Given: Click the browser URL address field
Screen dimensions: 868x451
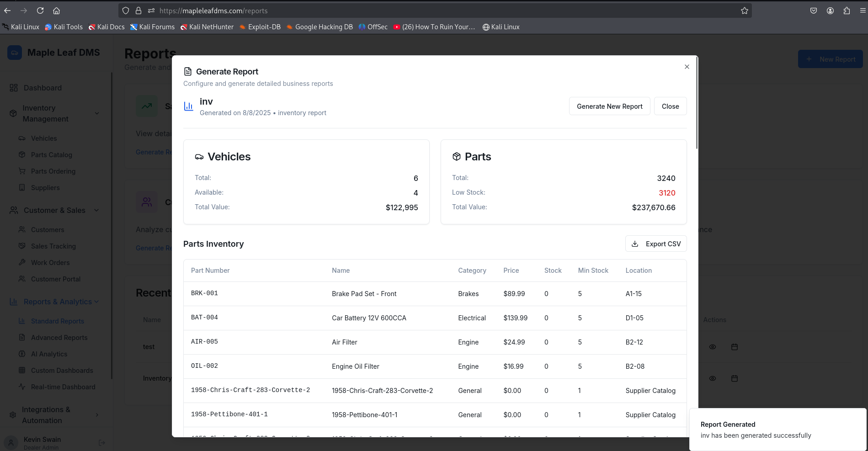Looking at the screenshot, I should click(x=411, y=11).
